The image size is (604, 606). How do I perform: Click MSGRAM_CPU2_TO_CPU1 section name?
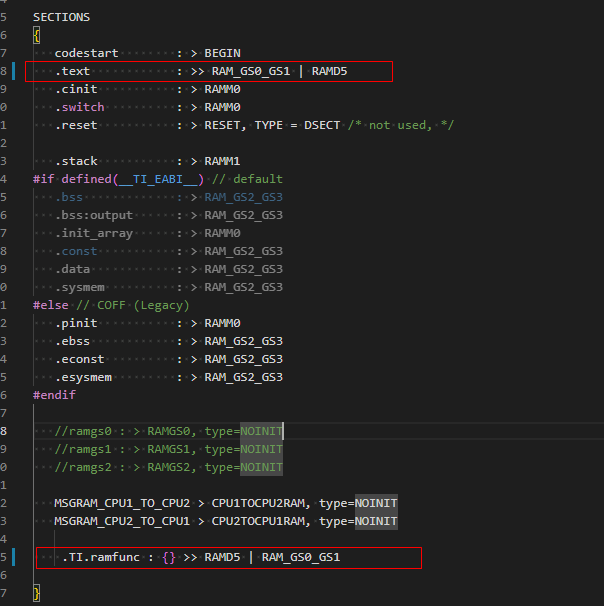point(122,521)
